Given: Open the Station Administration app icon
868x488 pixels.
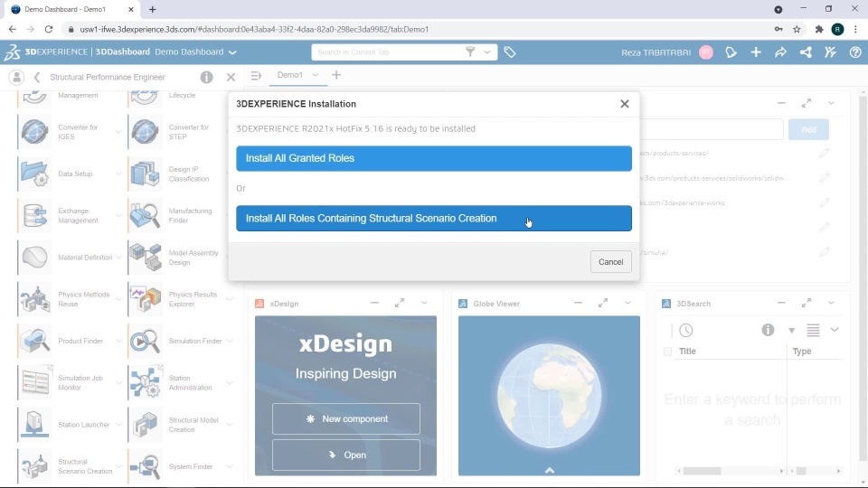Looking at the screenshot, I should pos(145,383).
